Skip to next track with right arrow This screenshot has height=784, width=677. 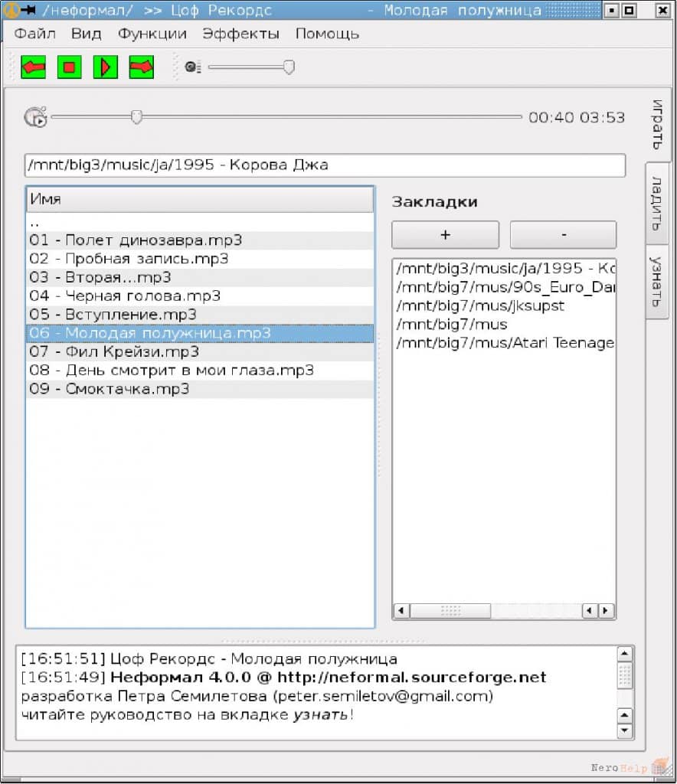[x=142, y=67]
